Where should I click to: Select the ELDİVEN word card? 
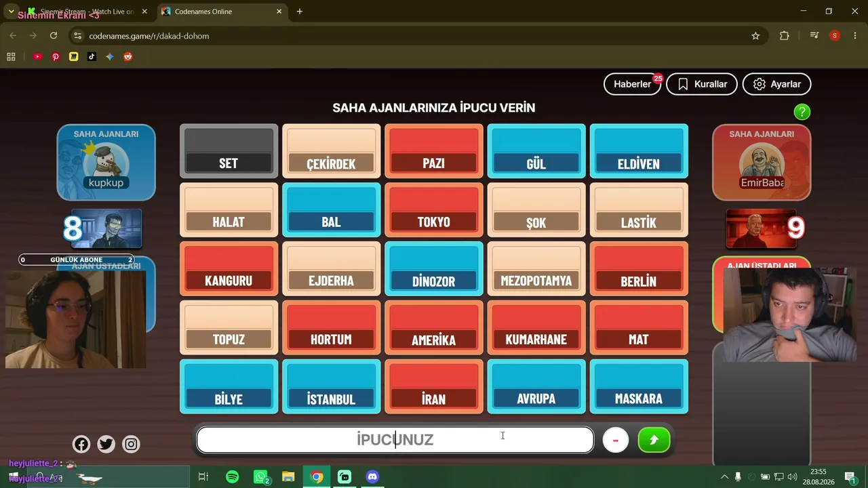tap(639, 151)
